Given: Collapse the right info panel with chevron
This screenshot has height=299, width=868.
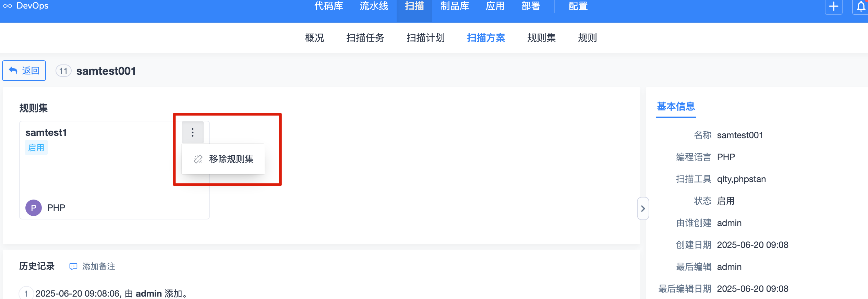Looking at the screenshot, I should click(x=643, y=208).
